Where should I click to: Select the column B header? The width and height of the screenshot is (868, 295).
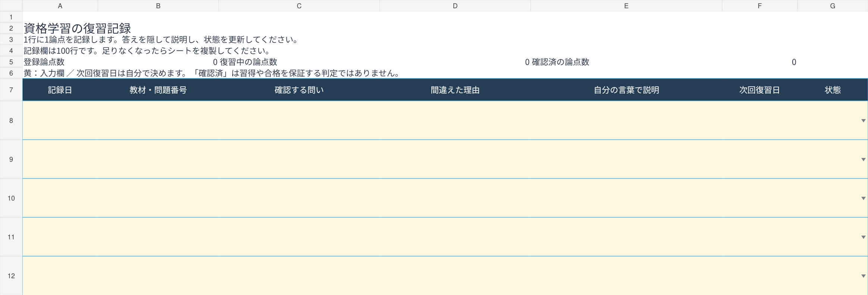[x=158, y=6]
